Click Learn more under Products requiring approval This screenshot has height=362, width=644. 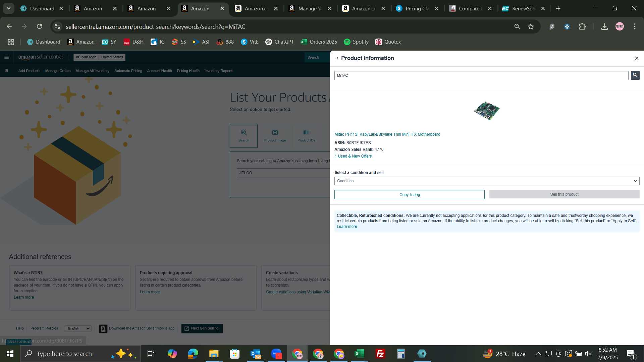[x=150, y=292]
